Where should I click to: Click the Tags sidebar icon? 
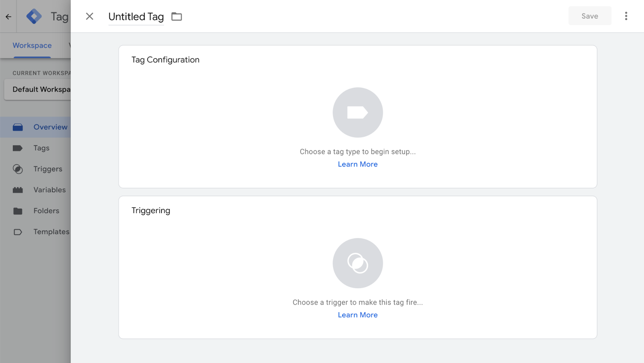[x=18, y=148]
